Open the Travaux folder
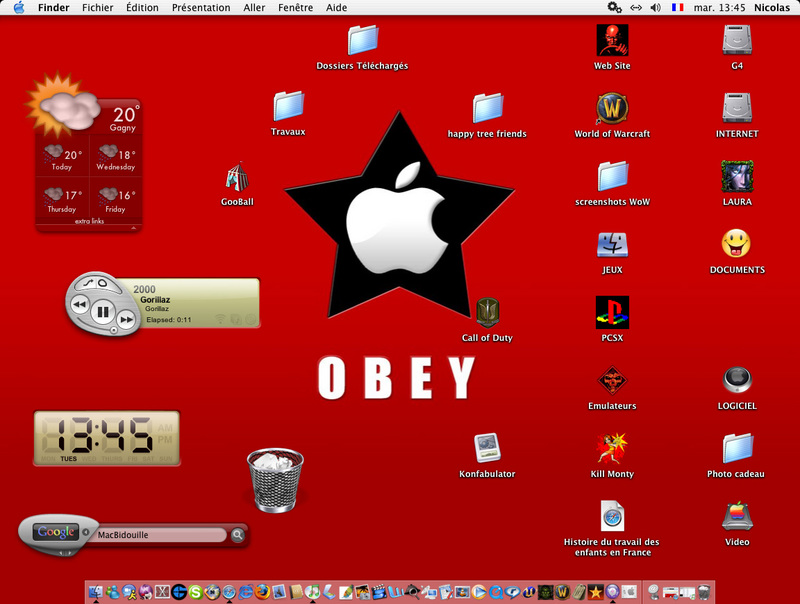Screen dimensions: 800x604 288,107
